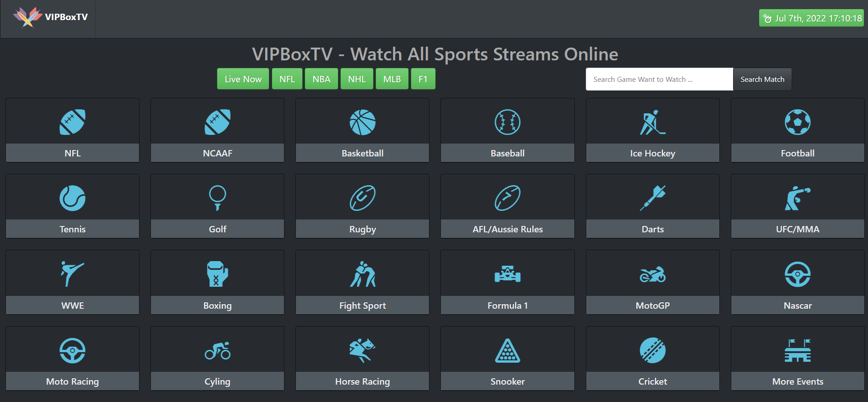This screenshot has width=868, height=402.
Task: Select the Cyling cyclist icon
Action: point(217,350)
